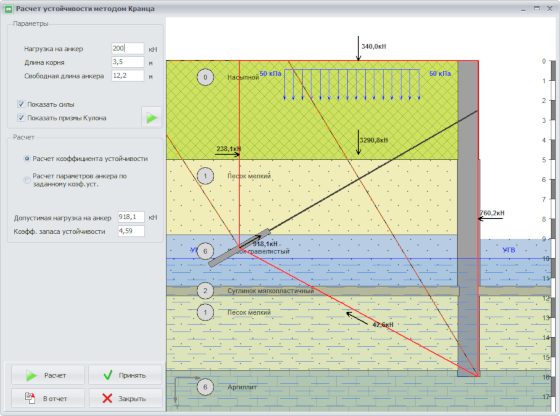Click the В отчет report button
The width and height of the screenshot is (560, 416).
48,398
